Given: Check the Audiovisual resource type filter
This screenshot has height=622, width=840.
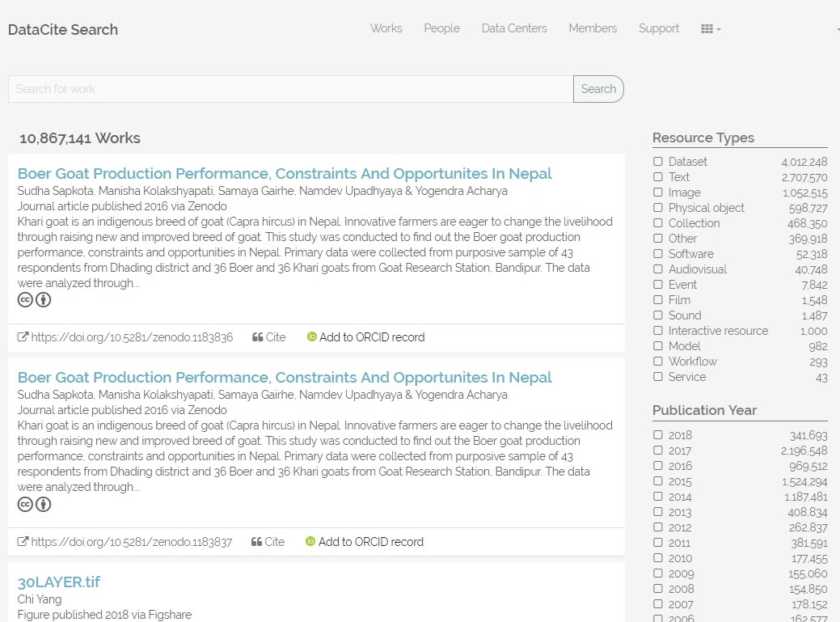Looking at the screenshot, I should 658,269.
